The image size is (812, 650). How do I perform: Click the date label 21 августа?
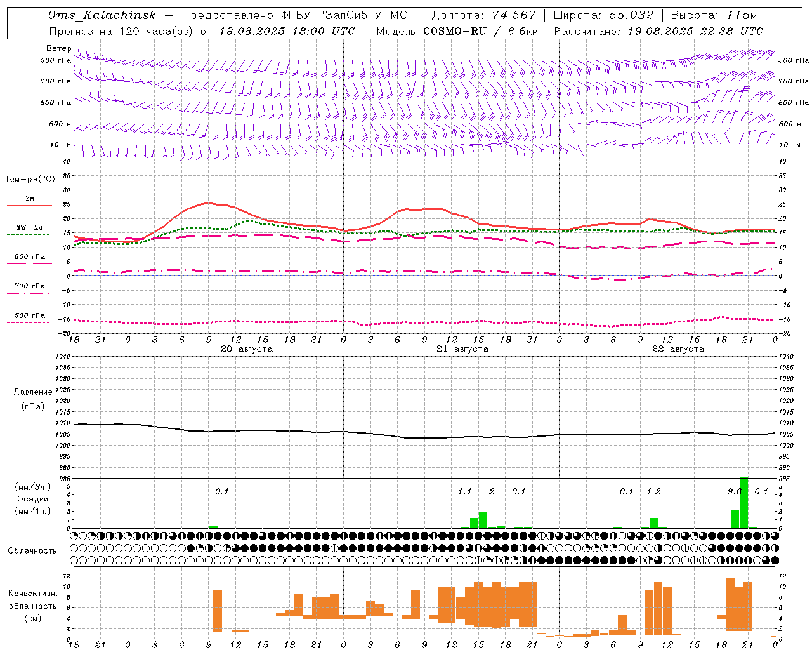pyautogui.click(x=462, y=349)
